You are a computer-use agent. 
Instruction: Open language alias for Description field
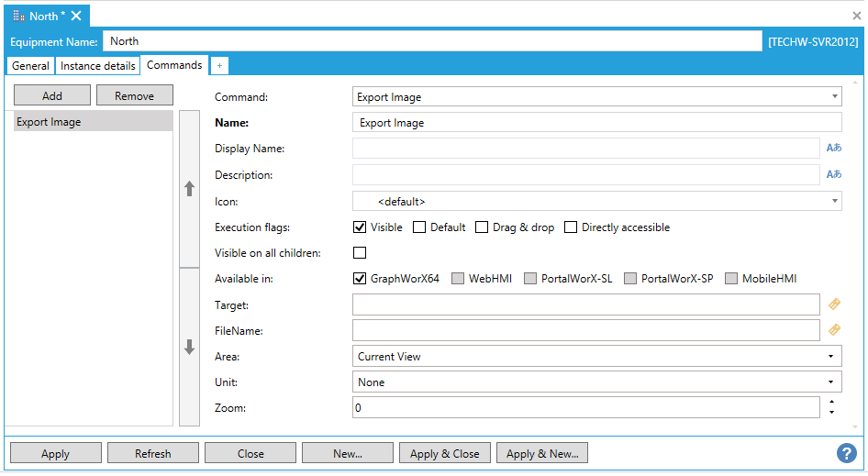tap(833, 174)
